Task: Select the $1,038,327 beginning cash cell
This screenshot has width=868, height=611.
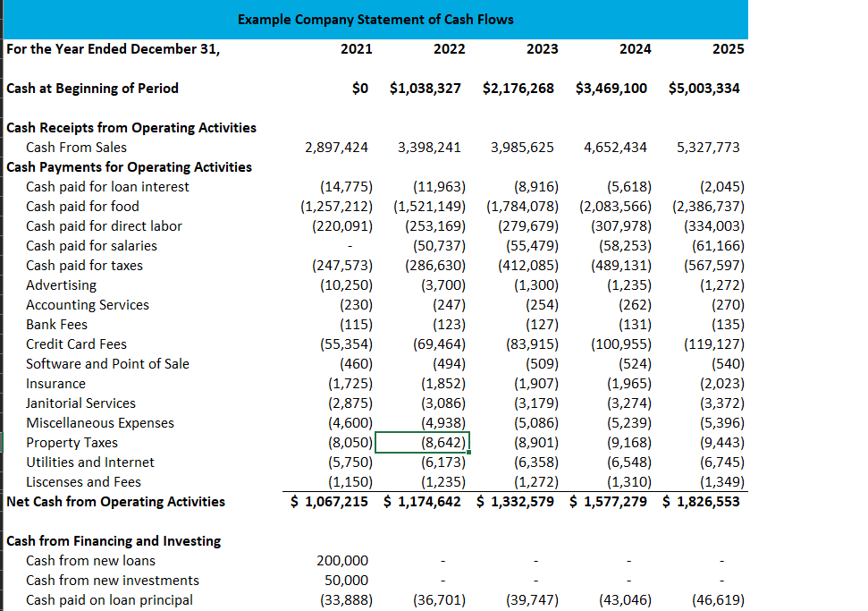Action: coord(426,88)
